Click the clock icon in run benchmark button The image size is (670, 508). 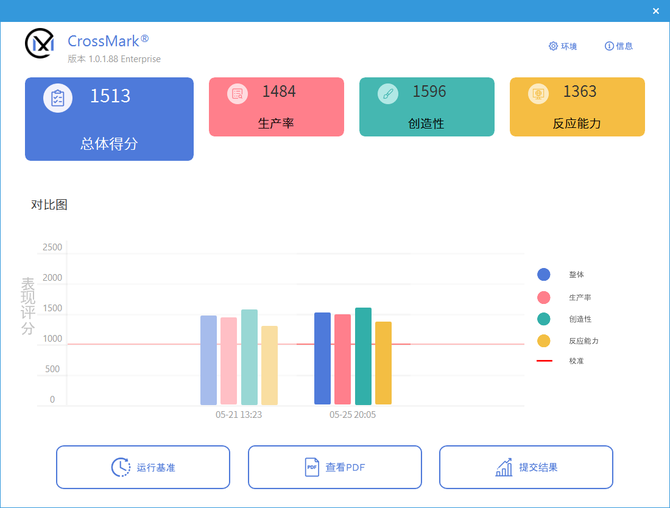pyautogui.click(x=120, y=467)
